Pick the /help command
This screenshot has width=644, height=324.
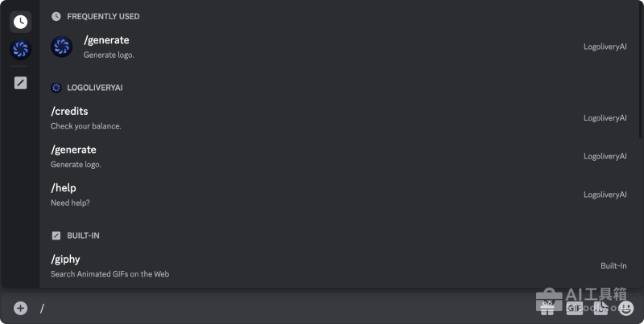[340, 195]
